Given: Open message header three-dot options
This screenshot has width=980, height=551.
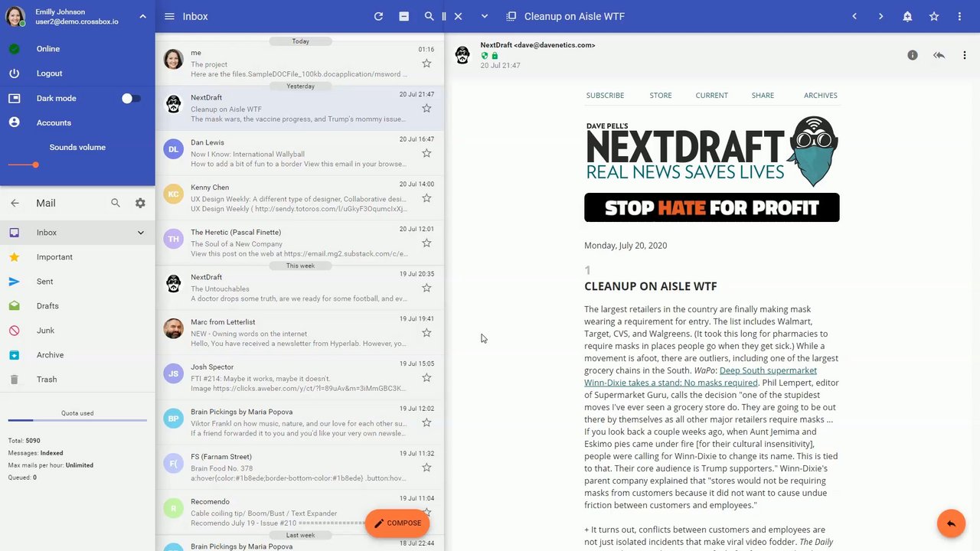Looking at the screenshot, I should coord(963,55).
